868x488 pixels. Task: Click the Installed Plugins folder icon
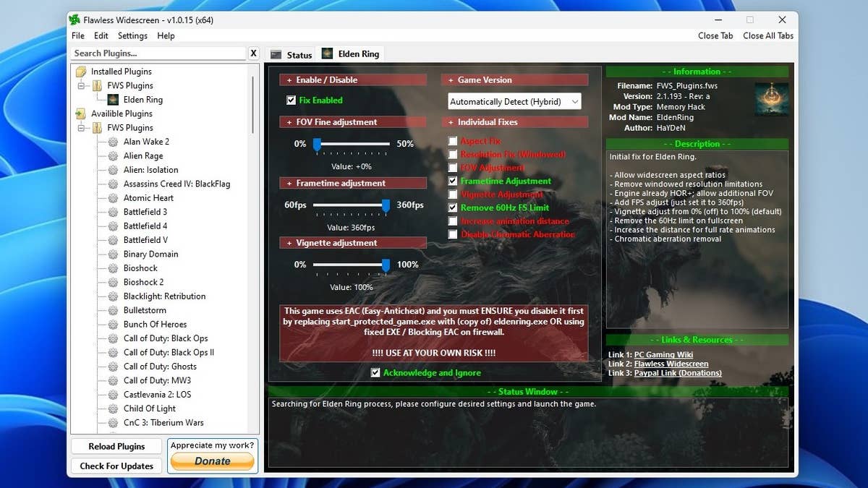[x=81, y=71]
